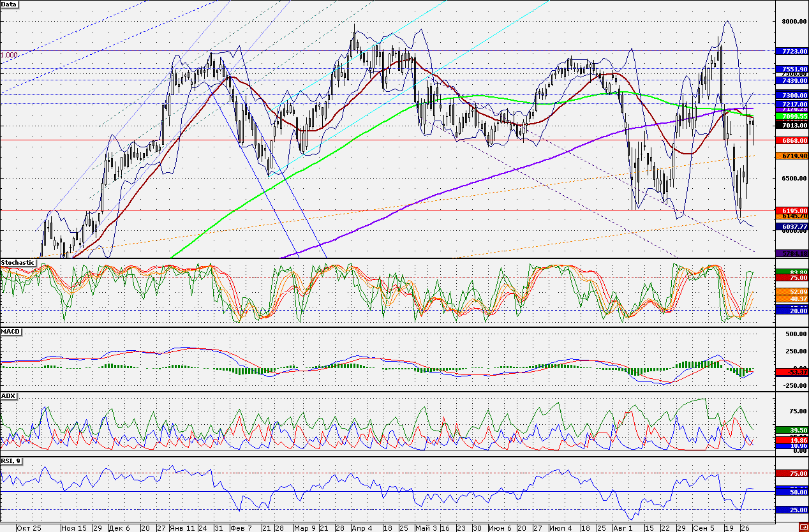Select the green ADX 39.50 value tag
The image size is (809, 532).
tap(791, 431)
